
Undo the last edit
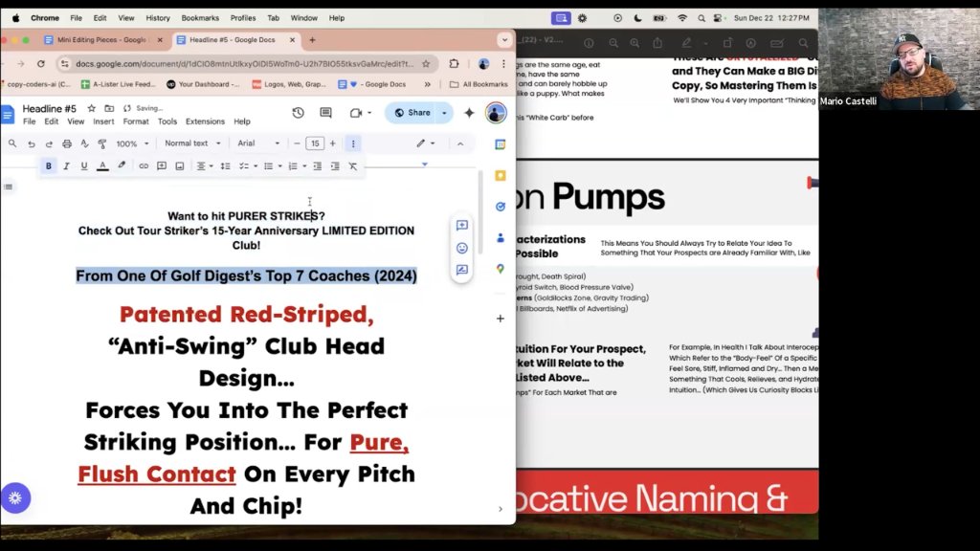[x=32, y=143]
